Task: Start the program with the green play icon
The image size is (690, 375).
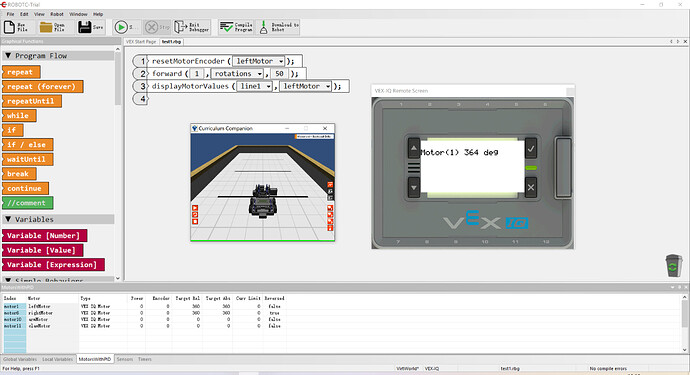Action: (x=121, y=27)
